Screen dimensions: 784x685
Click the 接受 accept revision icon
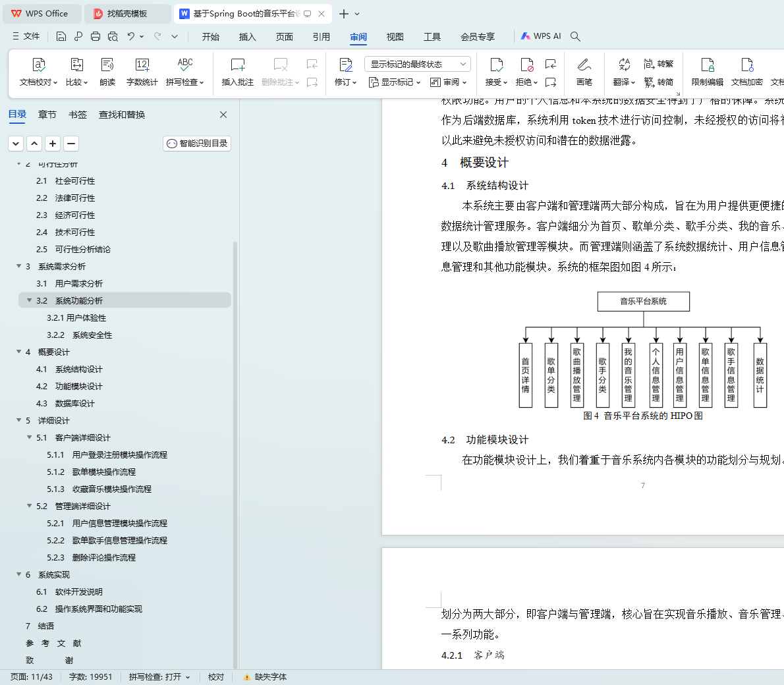496,65
